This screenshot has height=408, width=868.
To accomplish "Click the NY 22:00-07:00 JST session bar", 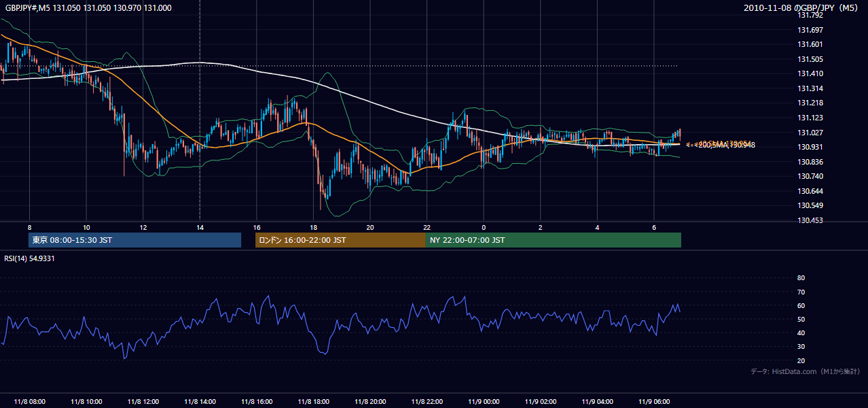I will click(554, 240).
